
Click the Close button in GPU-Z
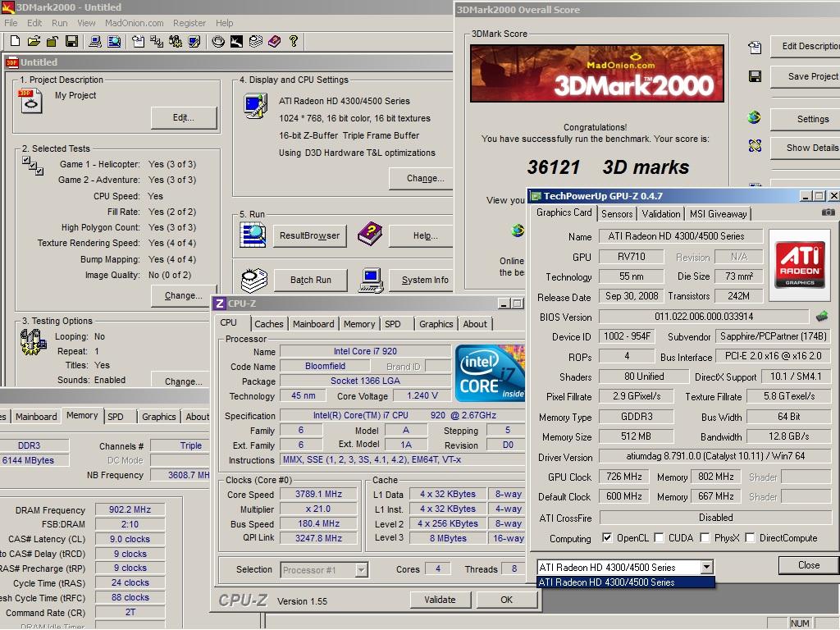[808, 564]
